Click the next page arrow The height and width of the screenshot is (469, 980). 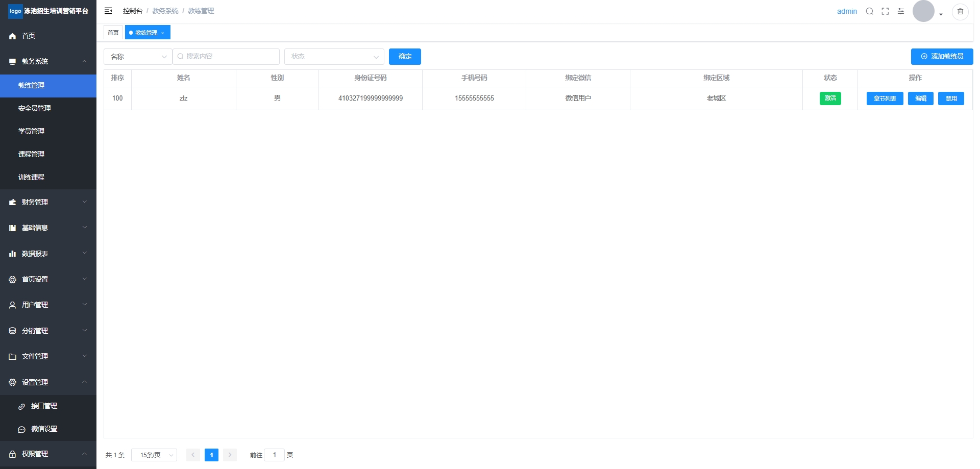[x=230, y=455]
